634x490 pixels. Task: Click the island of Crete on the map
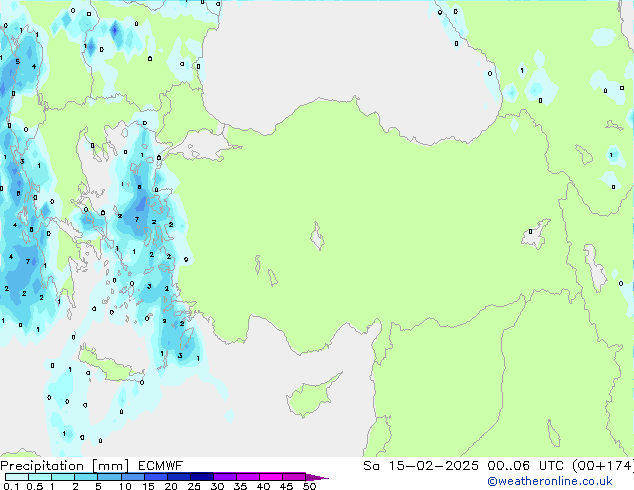[x=109, y=366]
